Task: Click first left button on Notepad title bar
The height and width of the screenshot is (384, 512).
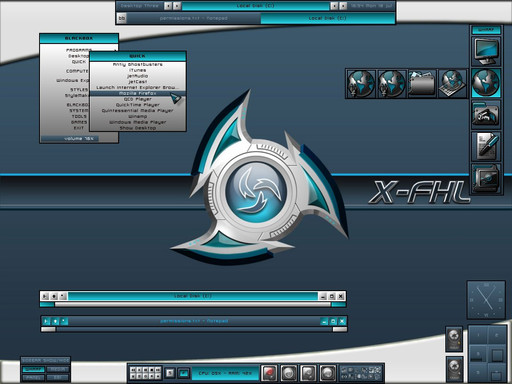Action: (x=46, y=321)
